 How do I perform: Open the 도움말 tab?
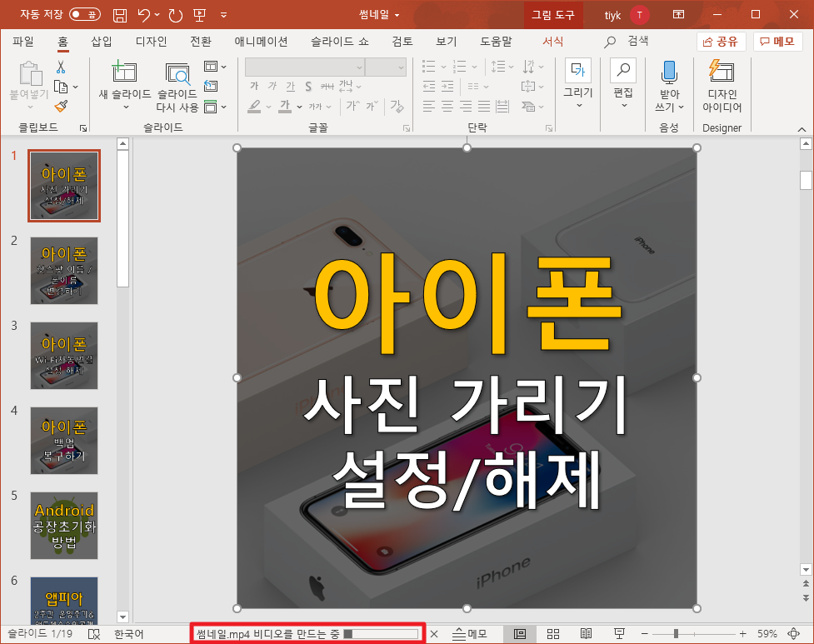pyautogui.click(x=496, y=42)
